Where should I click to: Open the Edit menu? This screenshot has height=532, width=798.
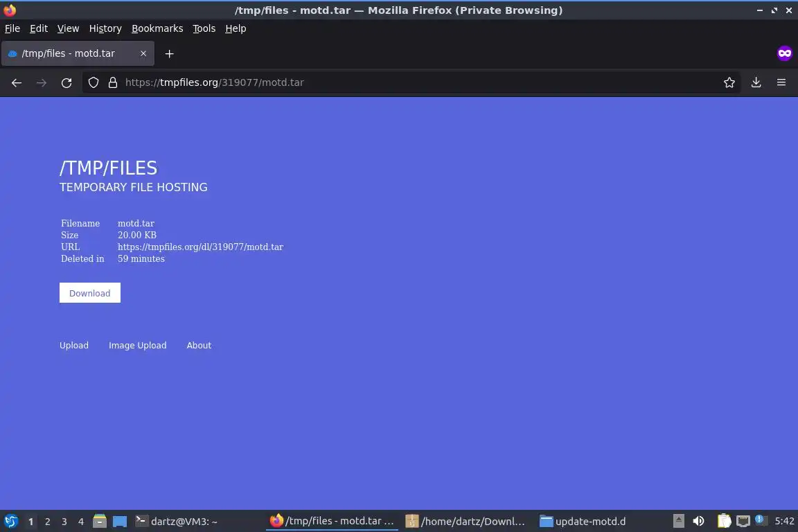39,28
